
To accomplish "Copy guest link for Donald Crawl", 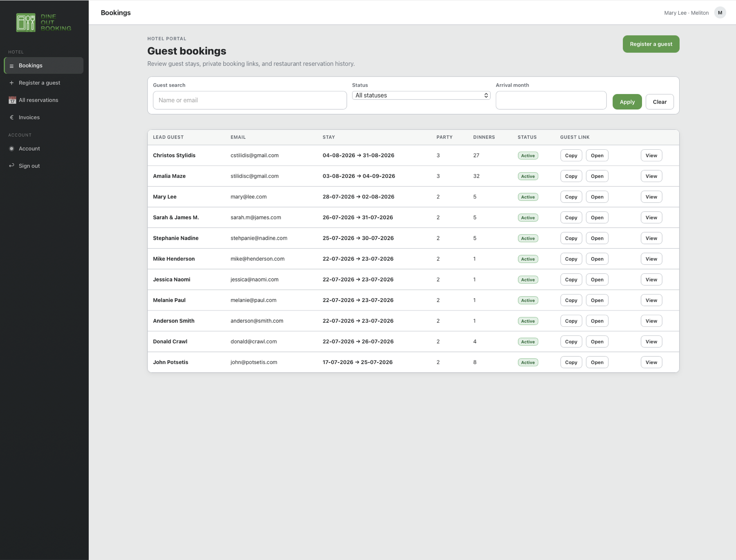I will [571, 342].
